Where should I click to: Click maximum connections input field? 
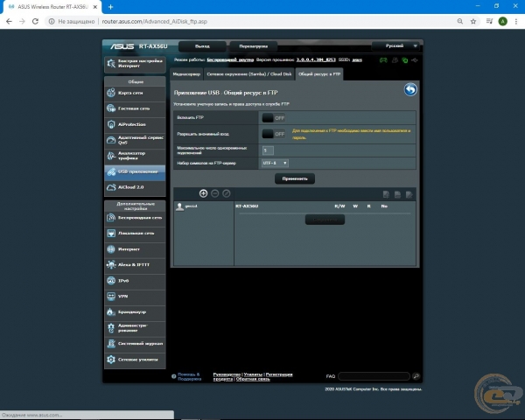(268, 150)
